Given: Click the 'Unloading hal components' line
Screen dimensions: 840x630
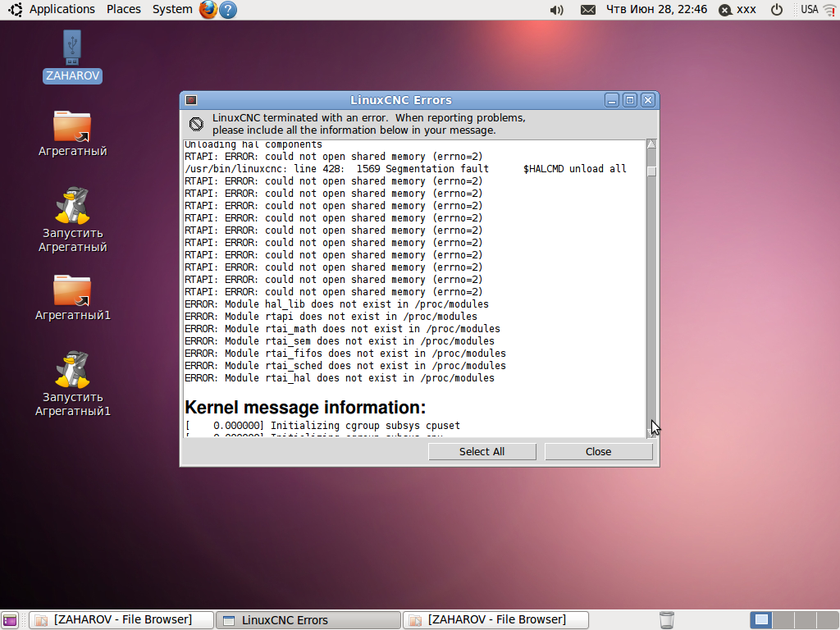Looking at the screenshot, I should coord(253,144).
